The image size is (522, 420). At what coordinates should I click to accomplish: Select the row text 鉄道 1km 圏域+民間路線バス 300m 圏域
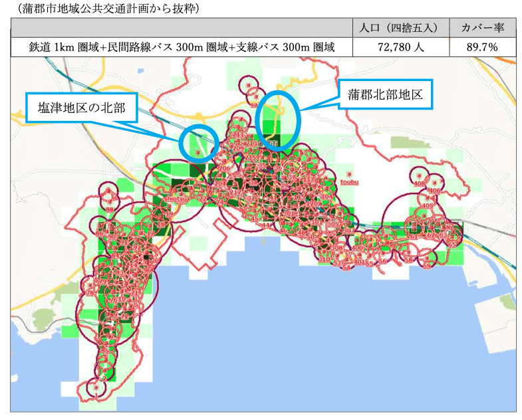tap(132, 47)
